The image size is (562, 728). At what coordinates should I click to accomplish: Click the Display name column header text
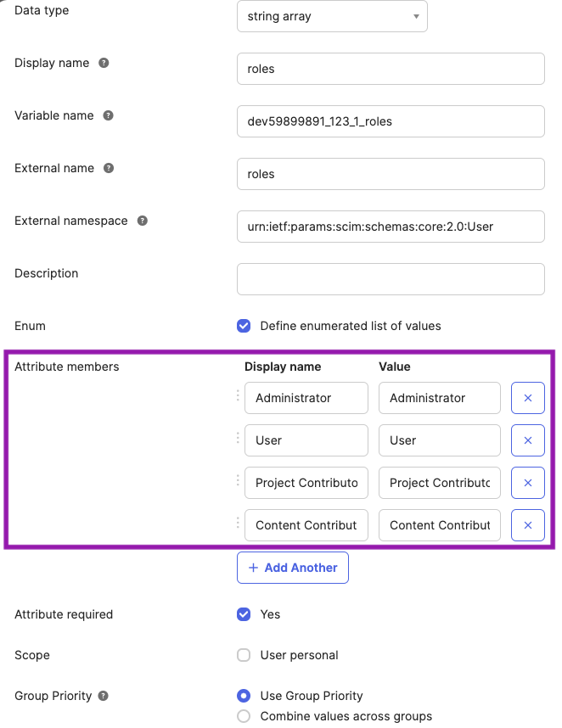(x=283, y=367)
